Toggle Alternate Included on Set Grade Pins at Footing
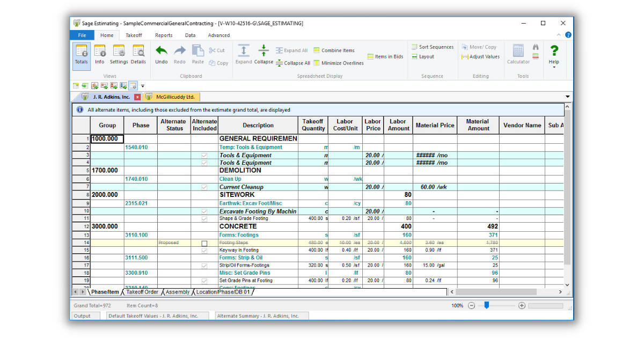The image size is (644, 338). coord(204,280)
